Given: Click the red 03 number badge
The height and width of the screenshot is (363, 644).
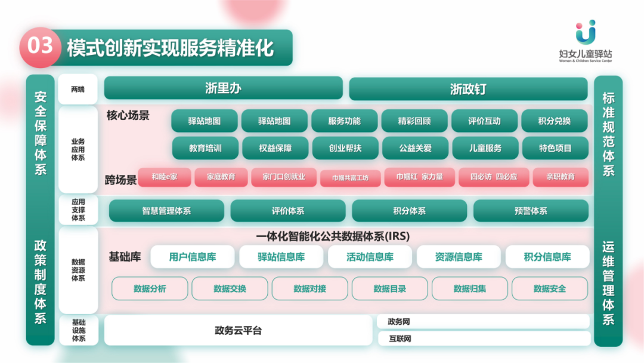Looking at the screenshot, I should pos(40,47).
